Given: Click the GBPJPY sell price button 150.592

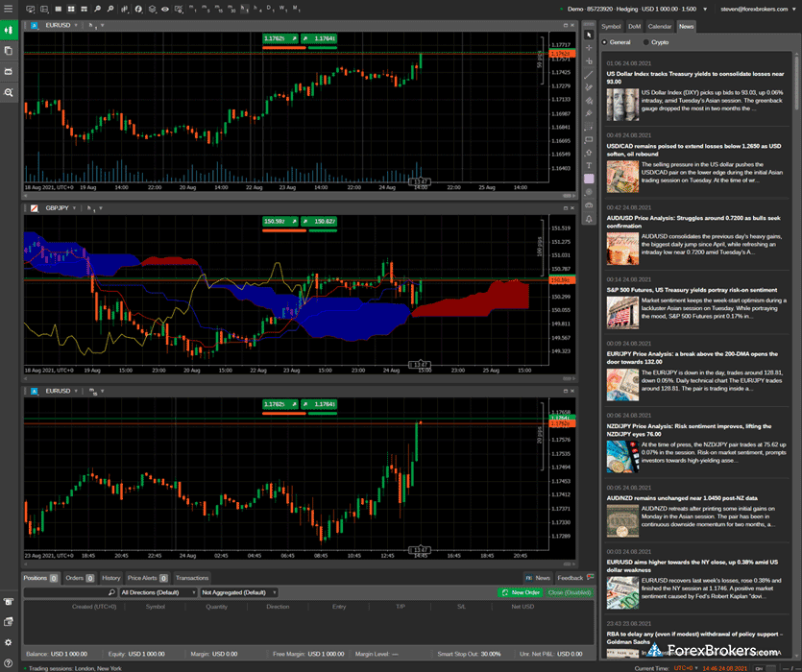Looking at the screenshot, I should [280, 222].
